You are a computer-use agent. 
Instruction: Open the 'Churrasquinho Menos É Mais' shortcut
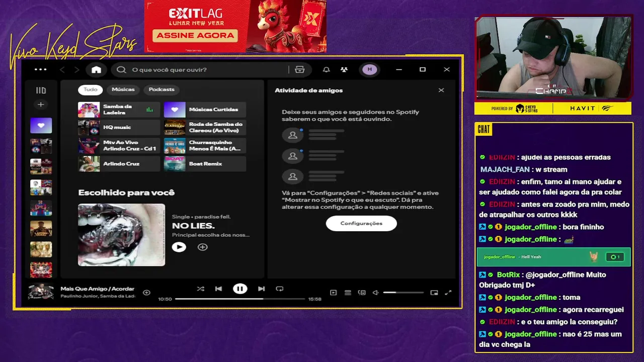(205, 146)
